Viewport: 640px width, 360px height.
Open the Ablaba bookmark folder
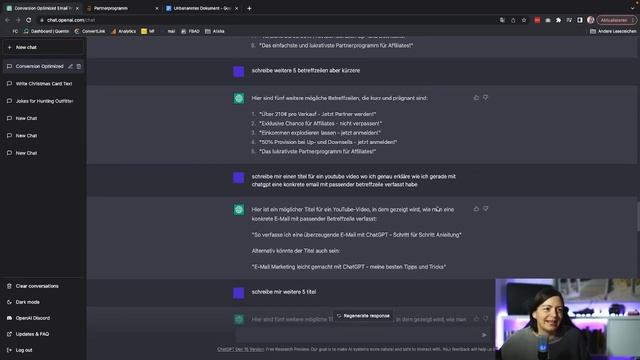(215, 31)
